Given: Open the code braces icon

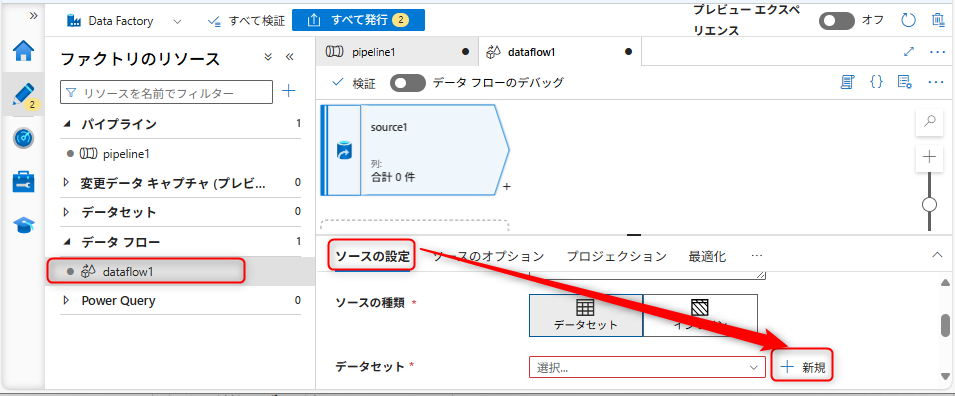Looking at the screenshot, I should coord(876,83).
